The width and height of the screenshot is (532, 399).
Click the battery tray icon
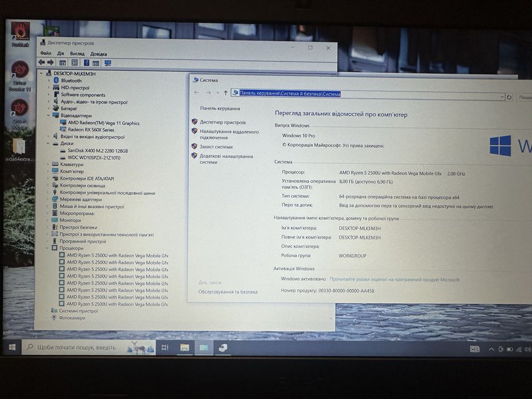tap(510, 349)
